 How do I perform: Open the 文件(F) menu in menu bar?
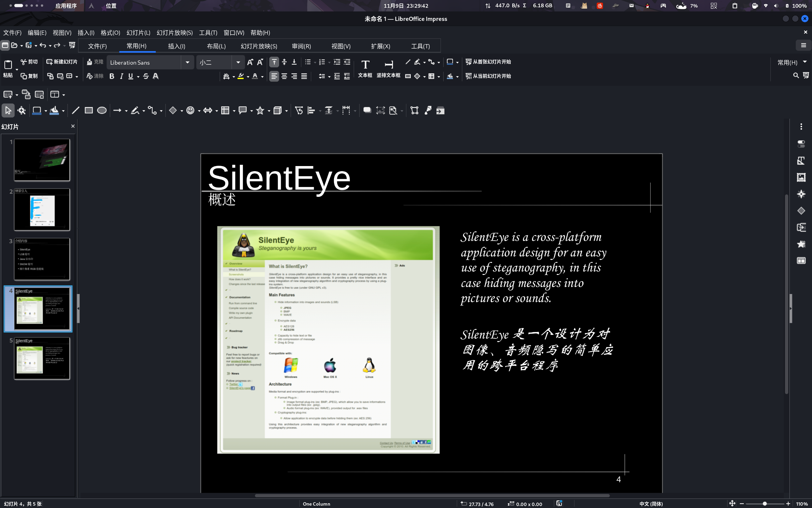click(x=12, y=33)
